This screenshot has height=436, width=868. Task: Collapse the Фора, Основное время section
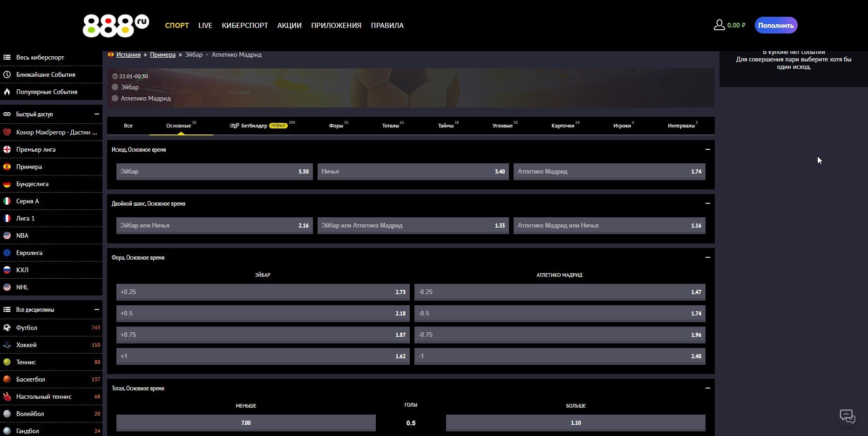point(707,257)
